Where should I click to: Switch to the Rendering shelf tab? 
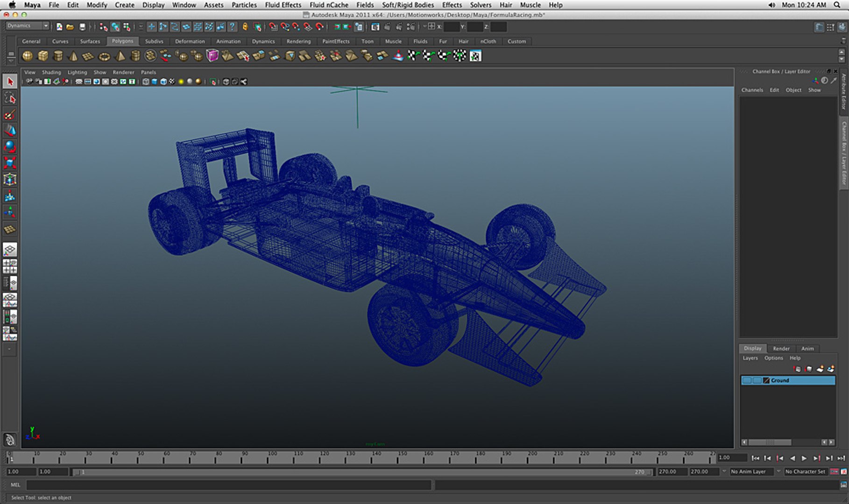click(x=298, y=42)
